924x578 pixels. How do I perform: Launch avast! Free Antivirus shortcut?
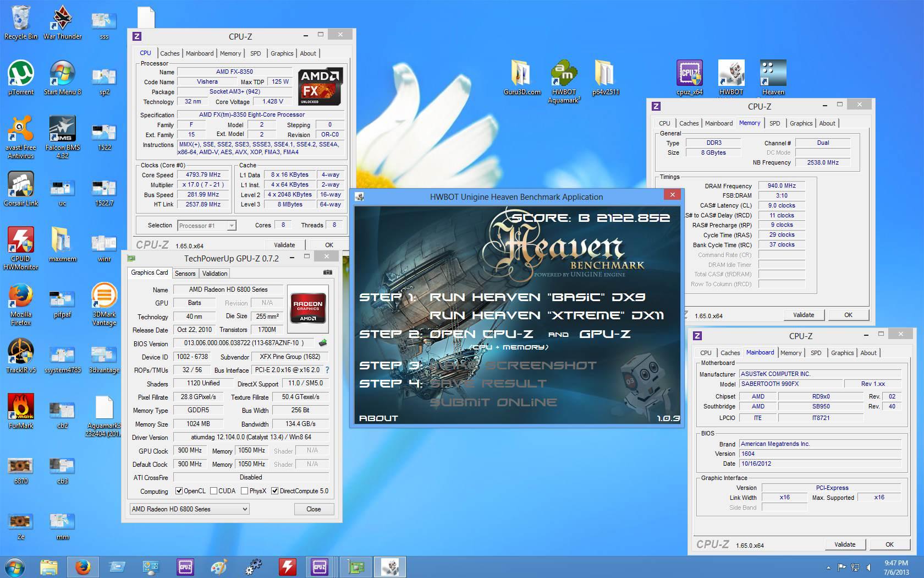click(21, 137)
